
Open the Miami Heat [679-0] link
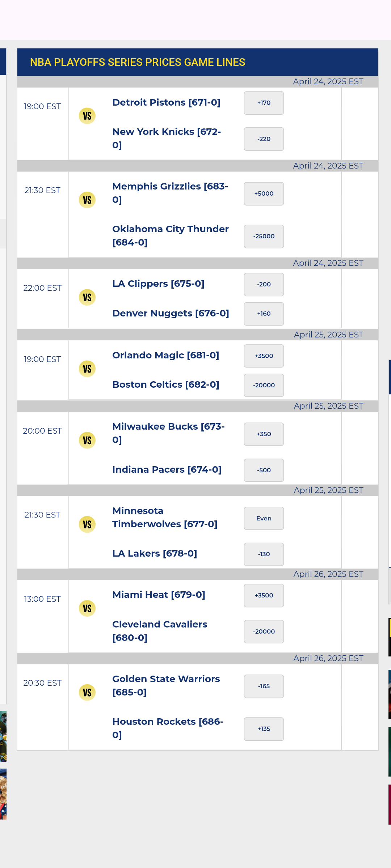tap(159, 595)
